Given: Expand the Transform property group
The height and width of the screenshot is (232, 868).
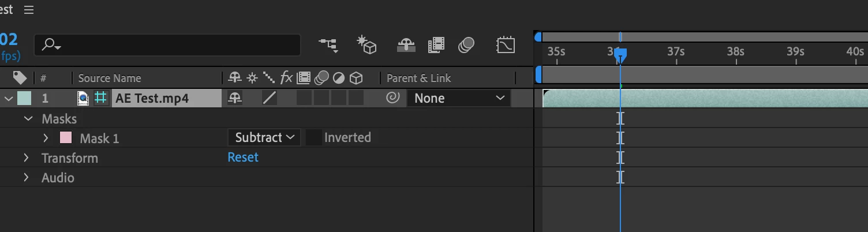Looking at the screenshot, I should (x=26, y=158).
